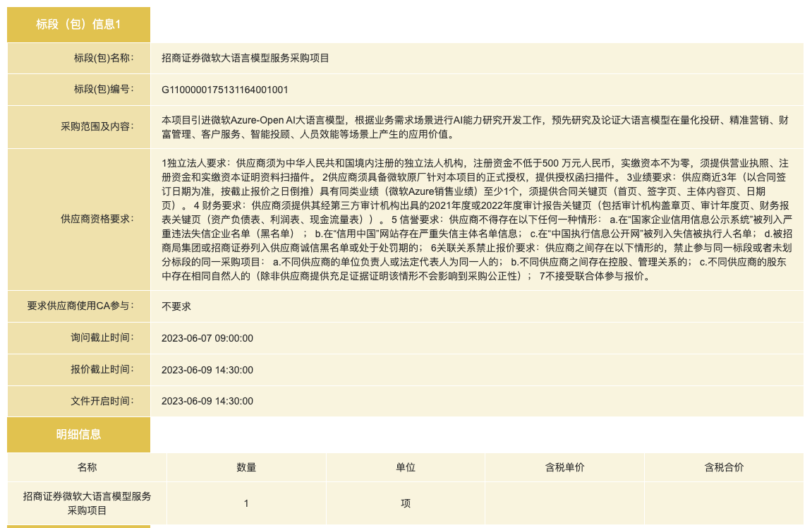Click the procurement scope paragraph mentioning Azure-Open AI
The height and width of the screenshot is (528, 812).
click(x=475, y=127)
